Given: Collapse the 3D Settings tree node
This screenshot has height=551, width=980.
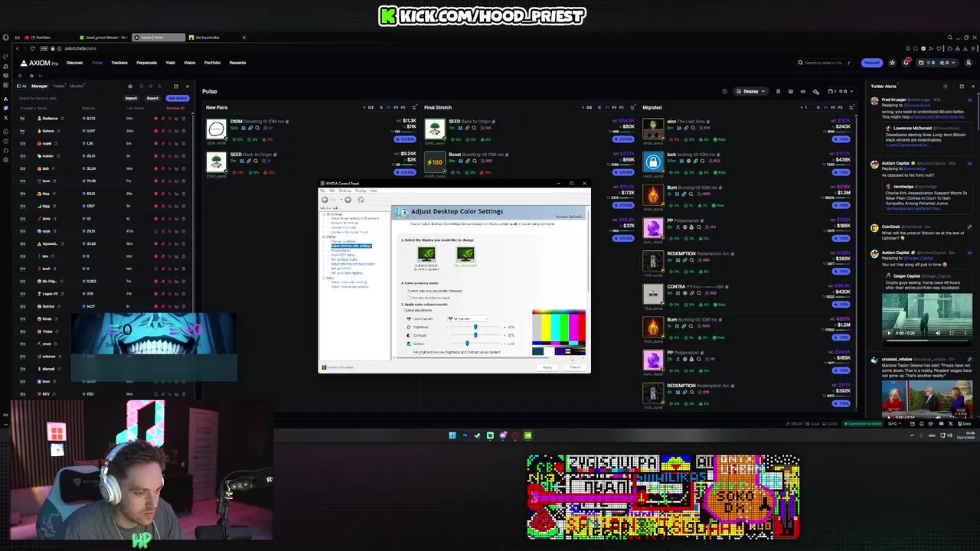Looking at the screenshot, I should 323,214.
